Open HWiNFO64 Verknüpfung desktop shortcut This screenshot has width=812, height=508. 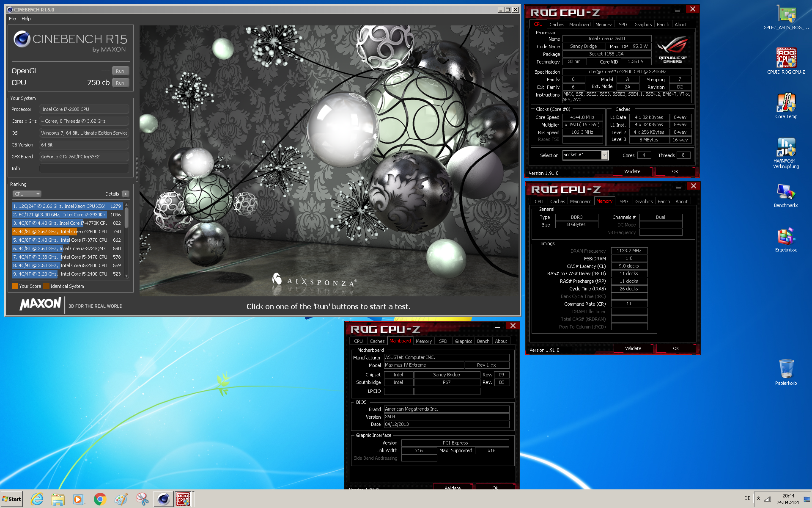click(786, 153)
